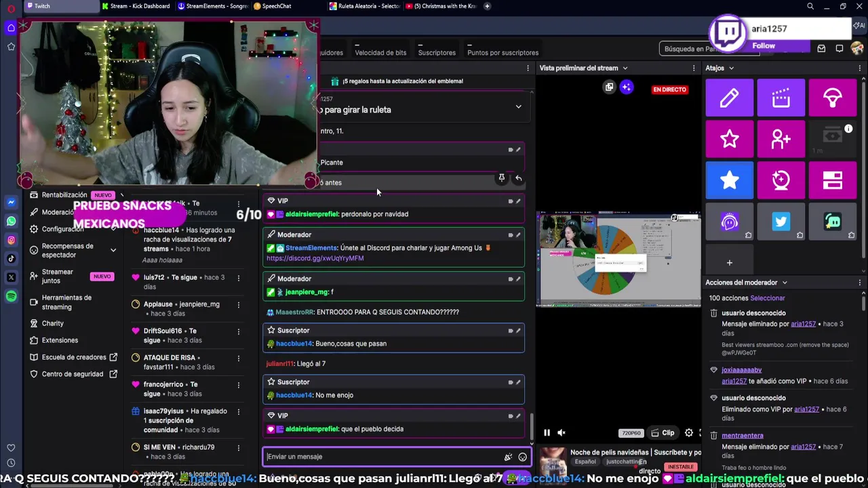This screenshot has height=488, width=868.
Task: Open Escuela de creadores link
Action: (73, 357)
